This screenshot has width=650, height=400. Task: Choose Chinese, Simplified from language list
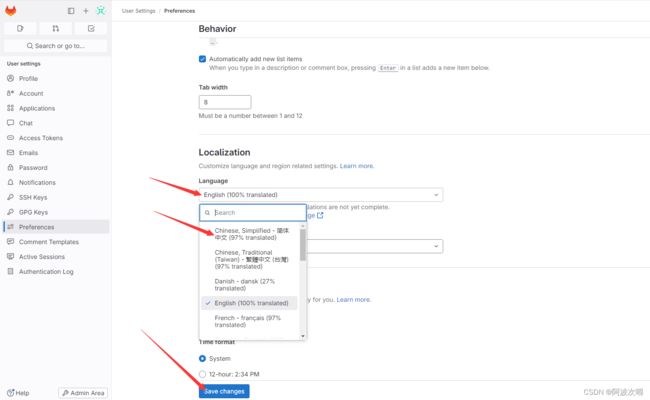point(251,234)
